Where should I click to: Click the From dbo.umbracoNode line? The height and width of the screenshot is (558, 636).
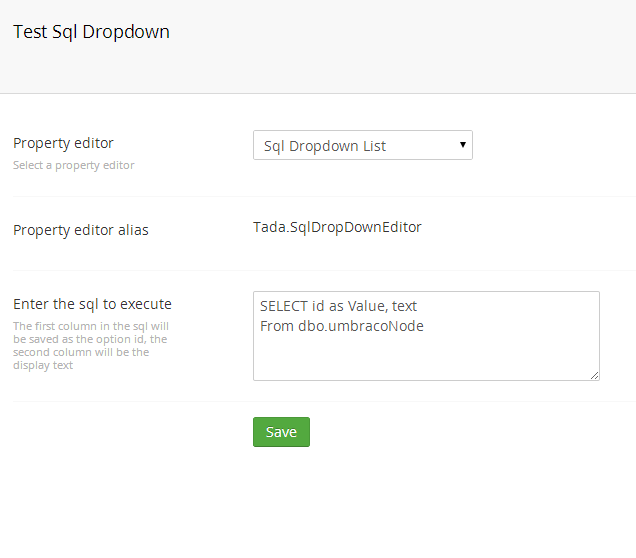coord(342,326)
